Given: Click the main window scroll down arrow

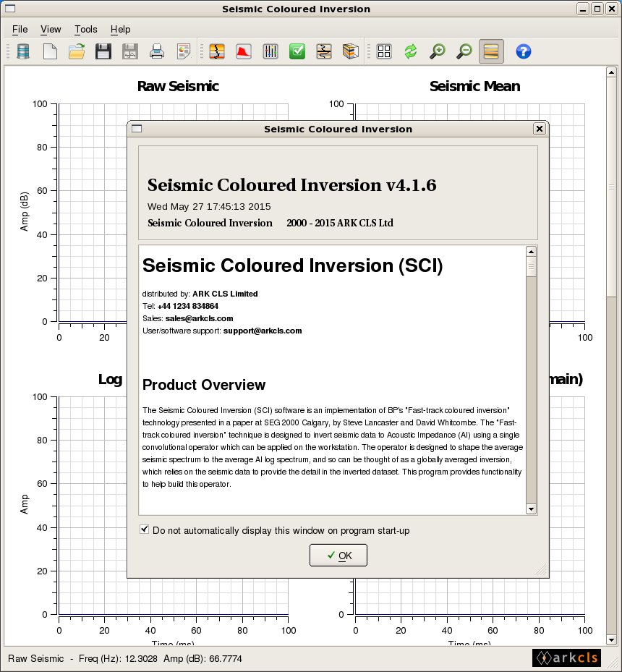Looking at the screenshot, I should click(x=611, y=640).
